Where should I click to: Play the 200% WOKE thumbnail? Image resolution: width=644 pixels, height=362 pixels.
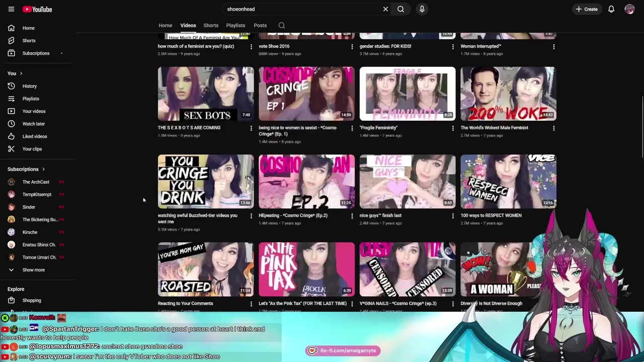[x=508, y=94]
